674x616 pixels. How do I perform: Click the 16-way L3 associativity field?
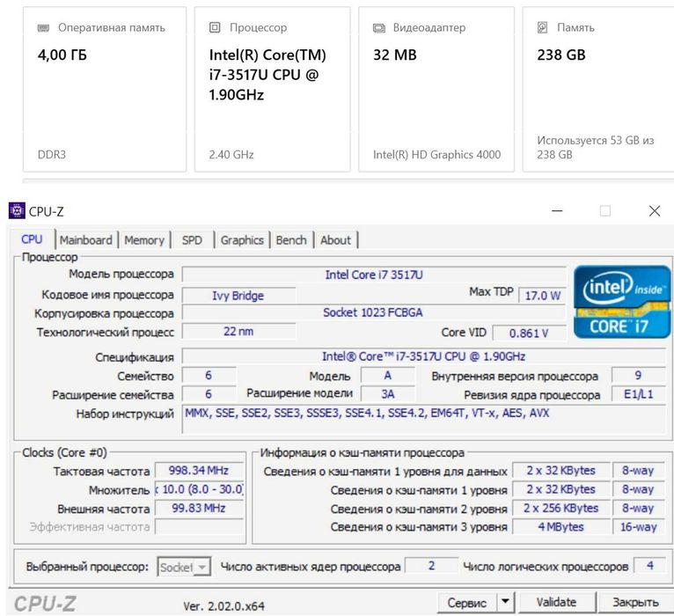639,527
